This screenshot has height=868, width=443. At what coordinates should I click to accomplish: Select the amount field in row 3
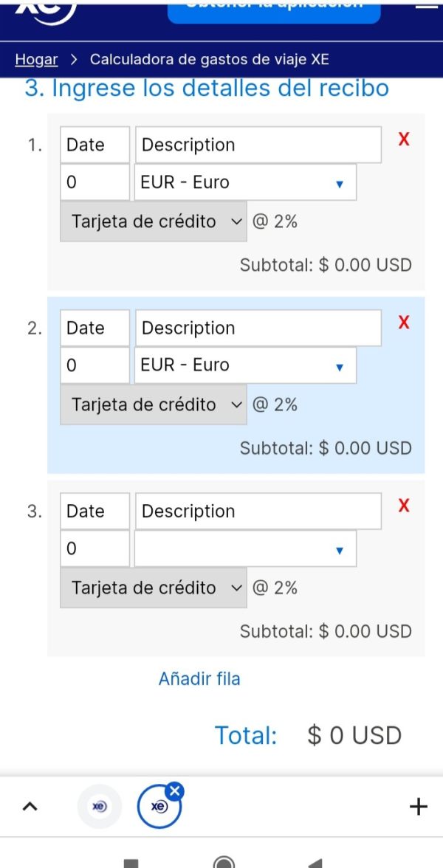pyautogui.click(x=95, y=548)
